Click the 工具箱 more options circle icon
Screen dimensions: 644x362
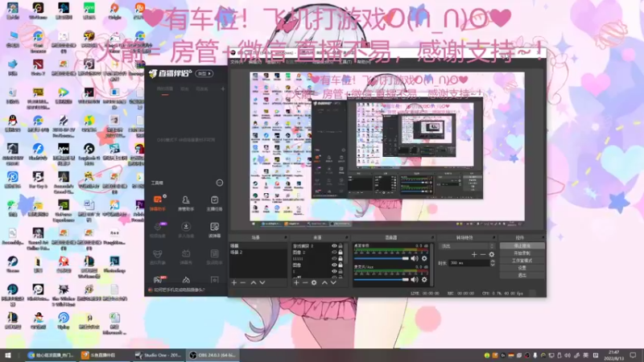coord(219,183)
